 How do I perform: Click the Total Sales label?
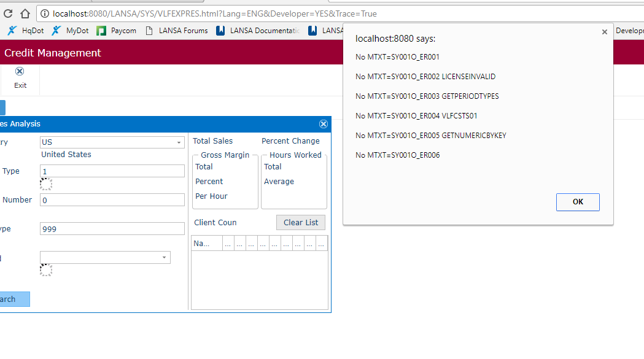pos(213,141)
